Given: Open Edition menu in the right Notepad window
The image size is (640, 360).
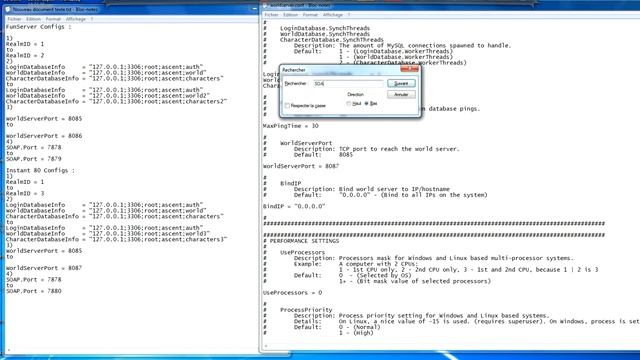Looking at the screenshot, I should (x=290, y=15).
